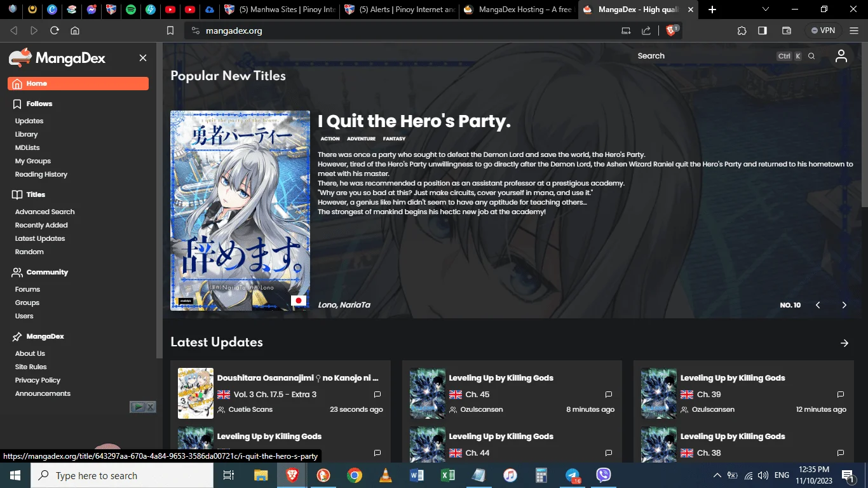Screen dimensions: 868x488
Task: Go to MDLists
Action: click(27, 147)
